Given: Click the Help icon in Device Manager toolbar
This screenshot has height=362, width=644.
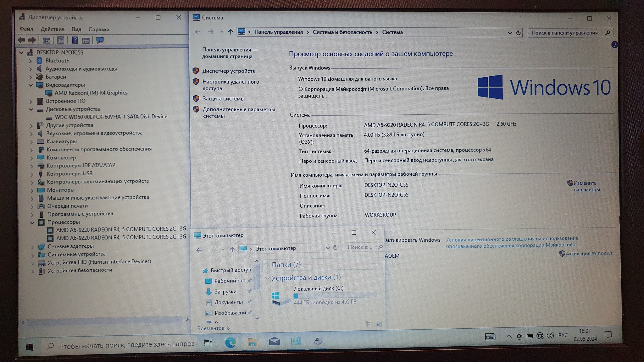Looking at the screenshot, I should (x=75, y=40).
